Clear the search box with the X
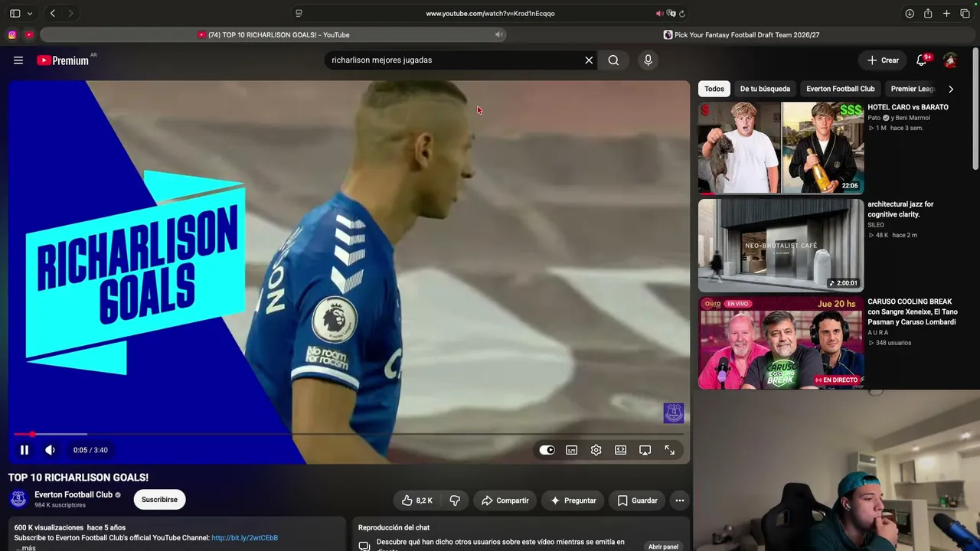Viewport: 980px width, 551px height. pos(589,60)
